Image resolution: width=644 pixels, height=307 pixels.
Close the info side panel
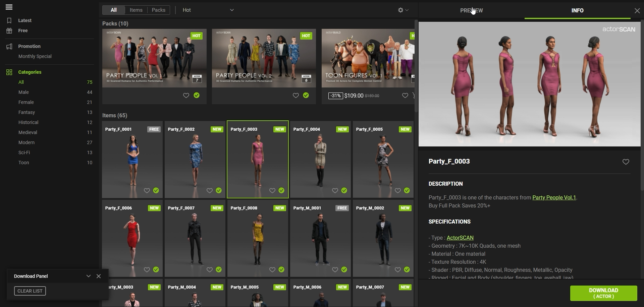(637, 11)
